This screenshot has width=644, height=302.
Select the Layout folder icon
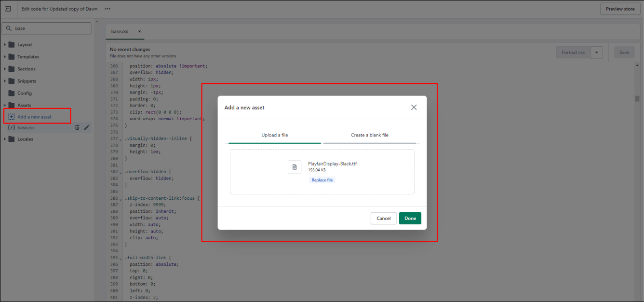[12, 44]
